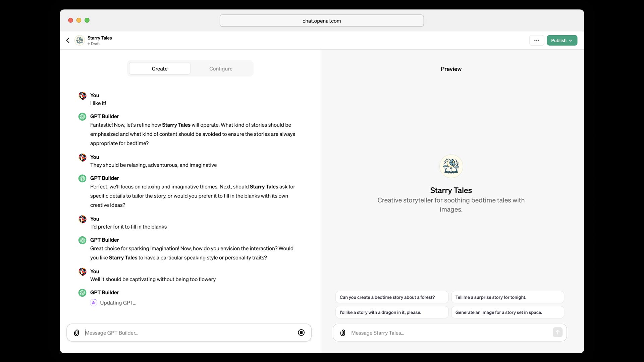
Task: Click the chat.openai.com address bar
Action: coord(322,20)
